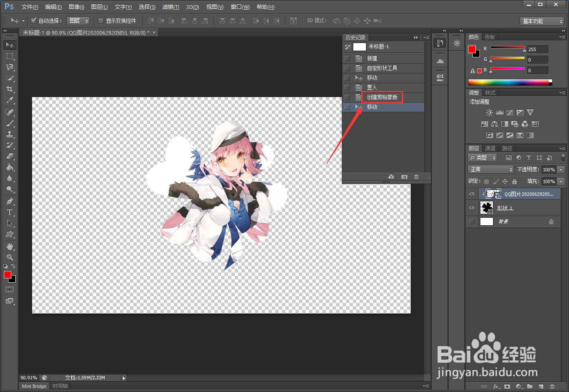
Task: Switch to 样式 tab
Action: click(x=490, y=92)
